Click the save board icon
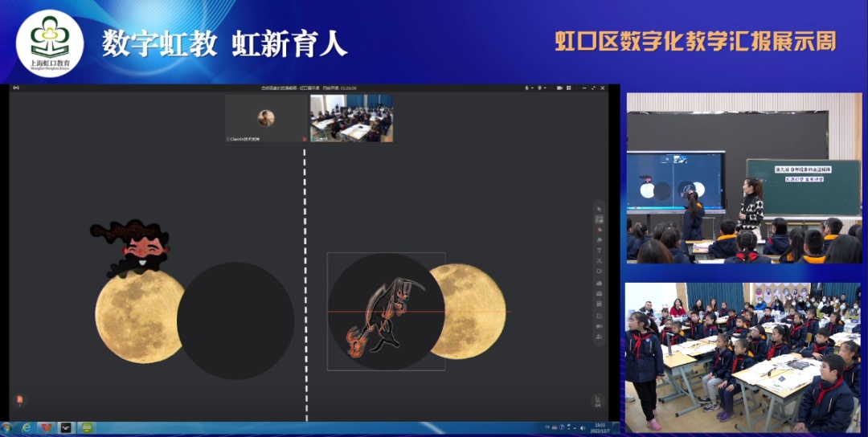Image resolution: width=868 pixels, height=437 pixels. pyautogui.click(x=600, y=304)
